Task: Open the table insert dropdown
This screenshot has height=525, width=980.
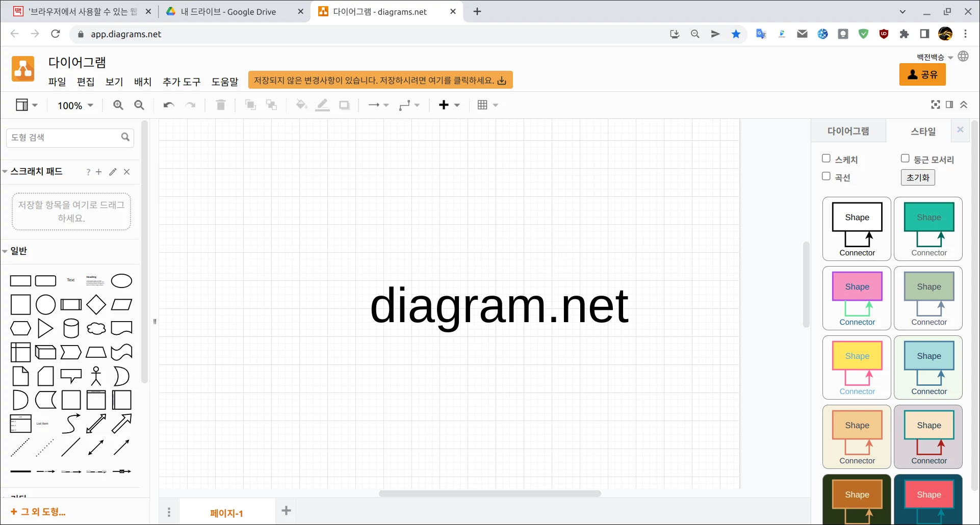Action: point(487,105)
